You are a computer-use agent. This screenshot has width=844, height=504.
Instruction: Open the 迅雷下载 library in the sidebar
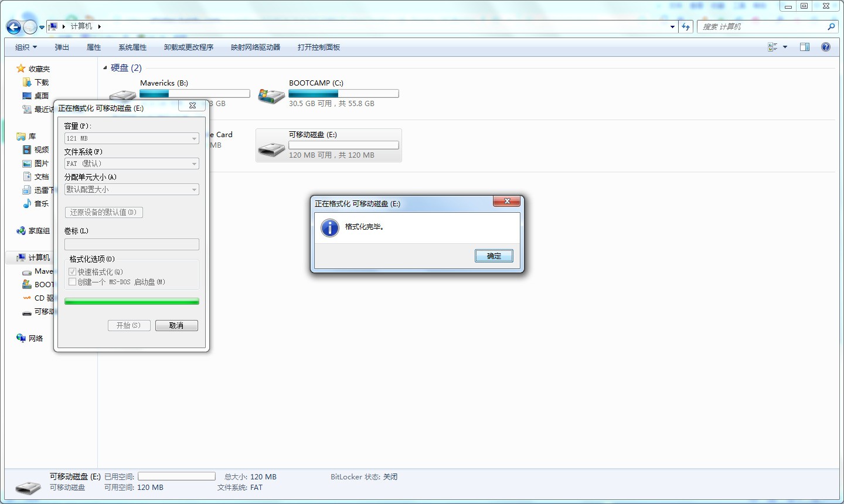[x=38, y=190]
